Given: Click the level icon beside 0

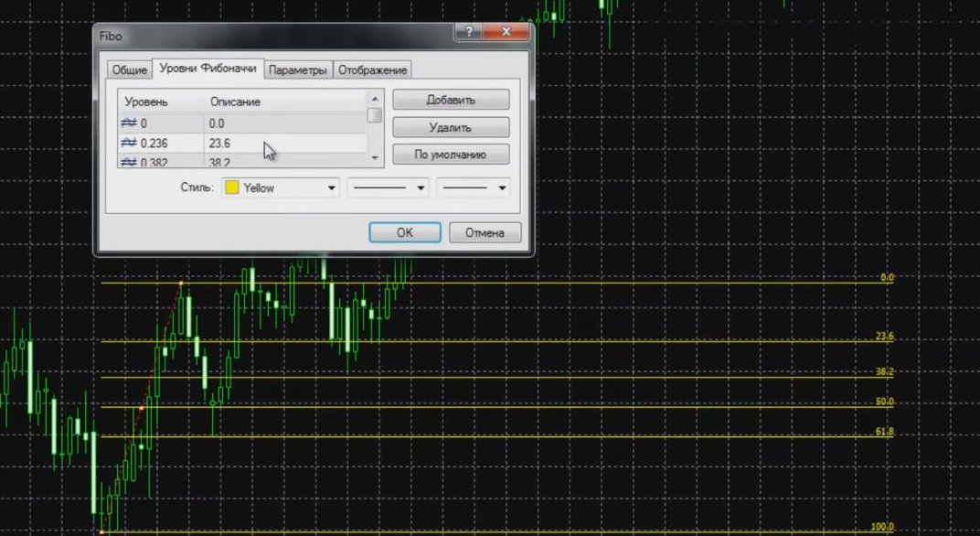Looking at the screenshot, I should [x=129, y=123].
